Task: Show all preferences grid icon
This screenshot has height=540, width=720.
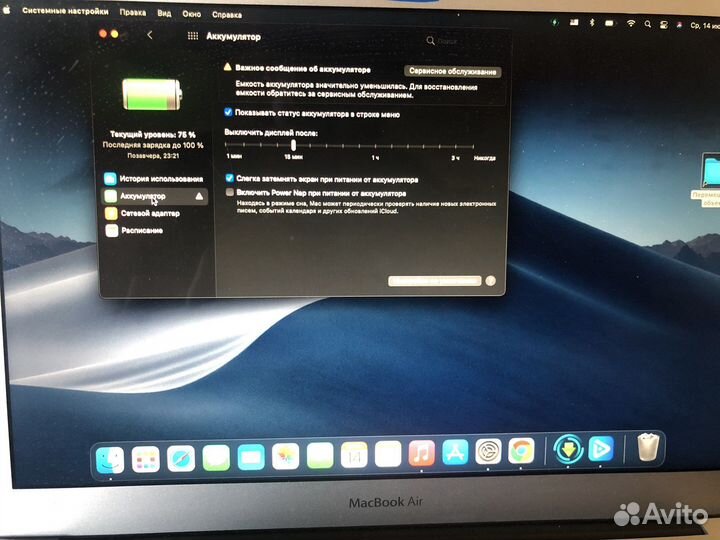Action: point(193,36)
